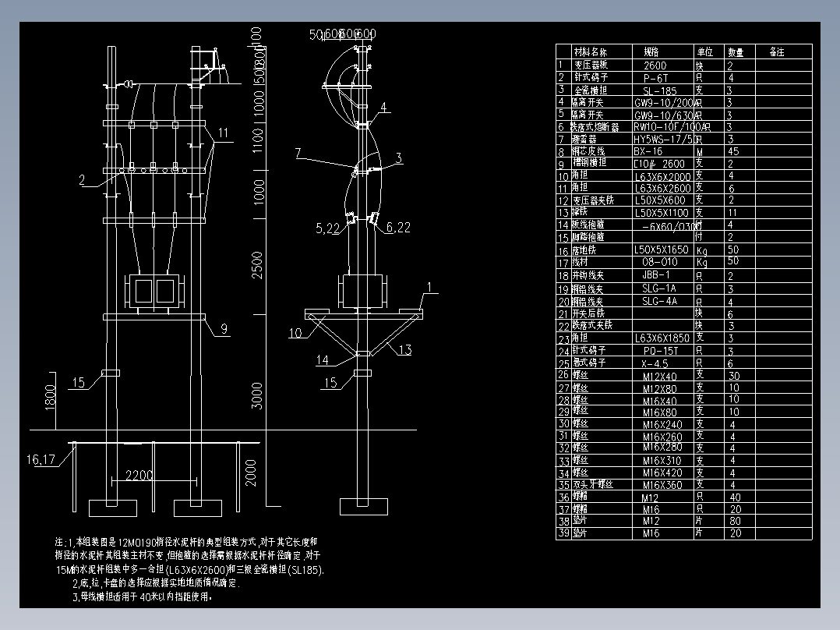Select the L63X6X2600 角担 cell

658,186
